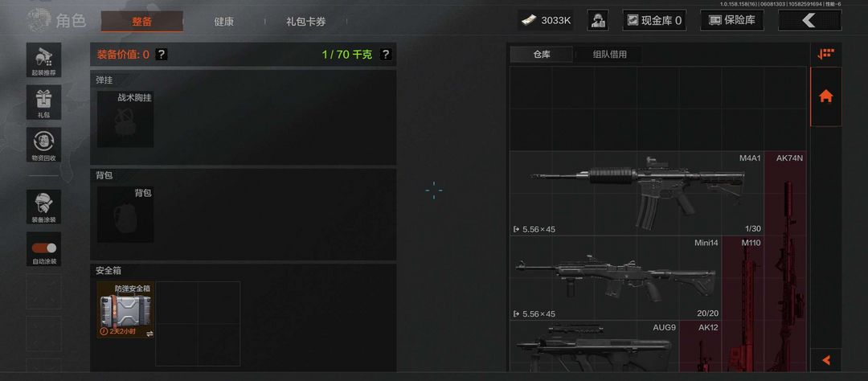Switch to the 健康 tab

tap(223, 23)
